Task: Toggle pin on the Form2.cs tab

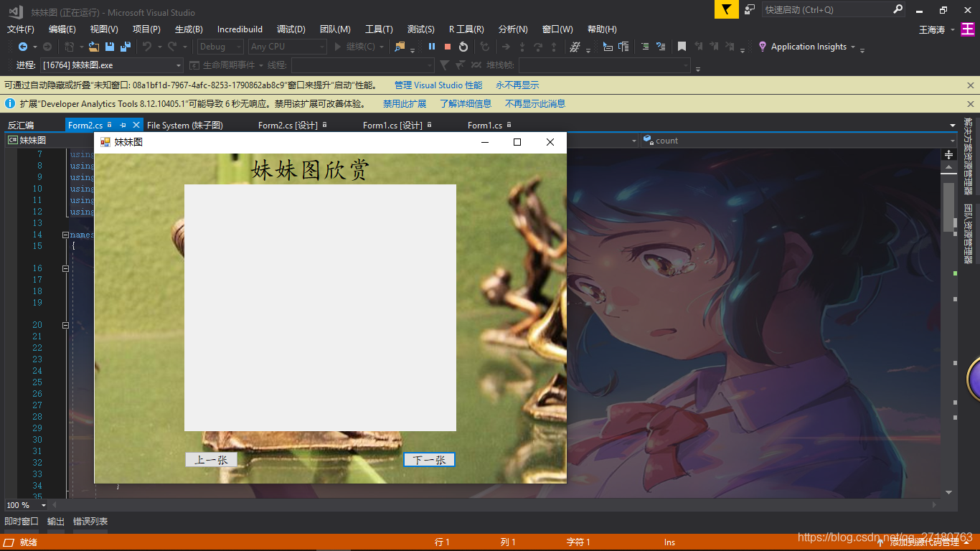Action: 123,125
